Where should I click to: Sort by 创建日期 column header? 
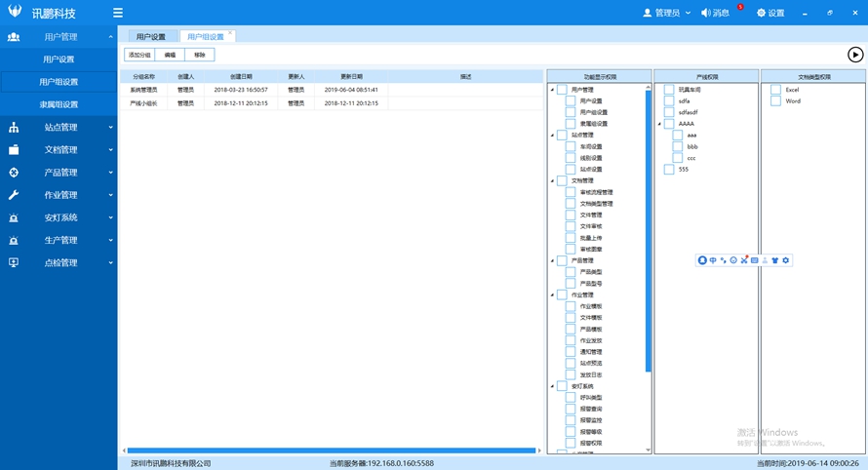(x=241, y=76)
